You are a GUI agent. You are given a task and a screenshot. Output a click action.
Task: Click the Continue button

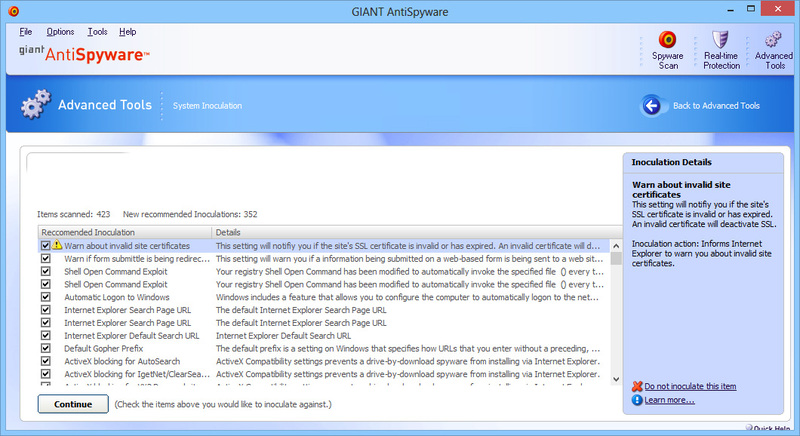coord(73,404)
